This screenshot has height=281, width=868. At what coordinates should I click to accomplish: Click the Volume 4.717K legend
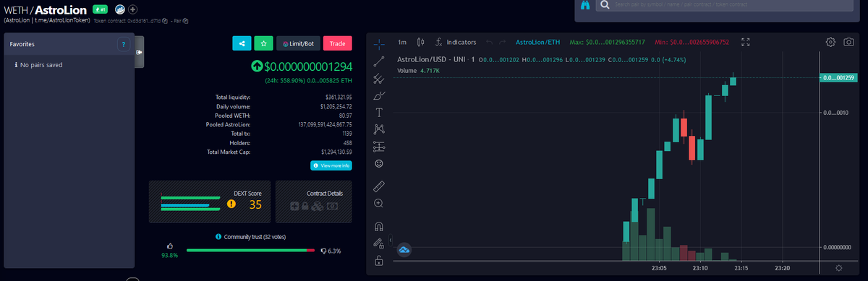coord(418,71)
